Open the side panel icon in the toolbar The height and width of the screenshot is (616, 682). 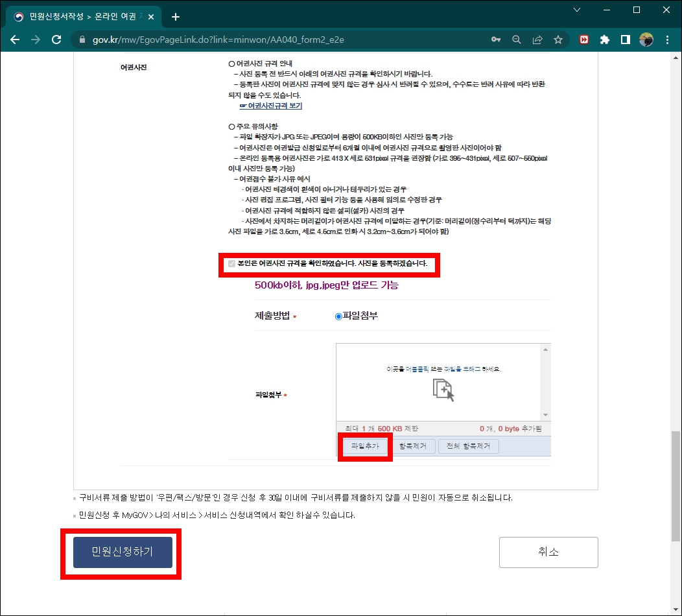coord(625,40)
